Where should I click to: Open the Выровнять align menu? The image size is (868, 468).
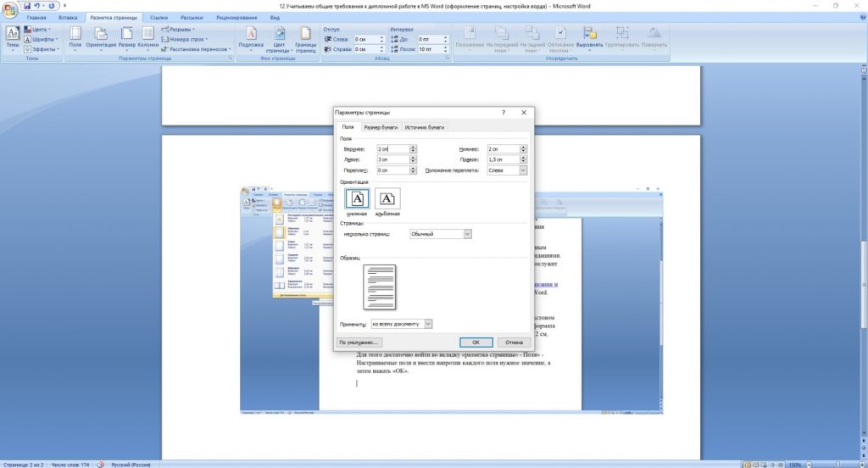(590, 39)
